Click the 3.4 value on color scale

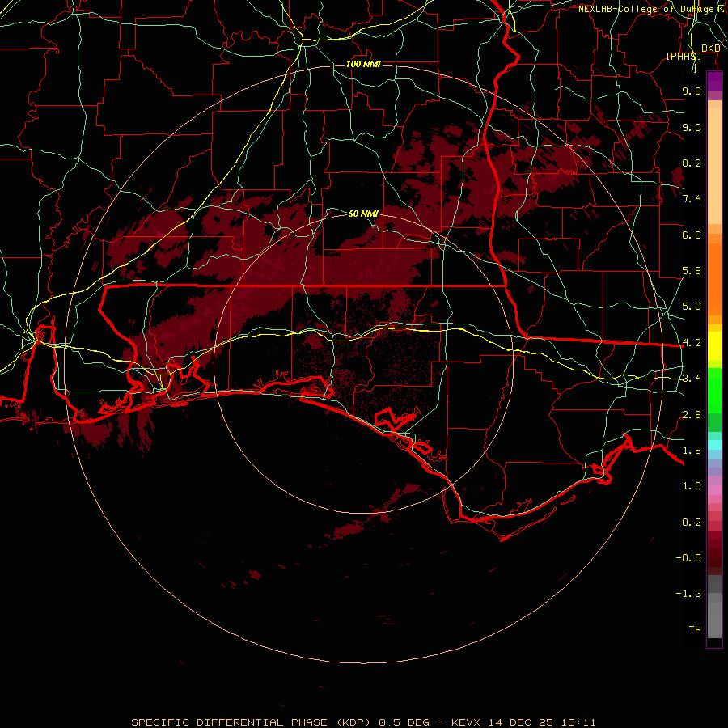pyautogui.click(x=692, y=379)
